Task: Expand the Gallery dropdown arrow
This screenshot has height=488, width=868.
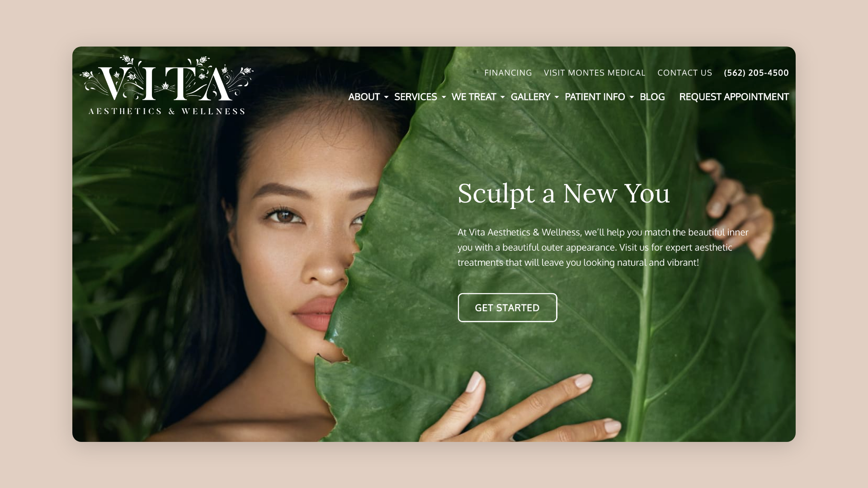Action: coord(557,97)
